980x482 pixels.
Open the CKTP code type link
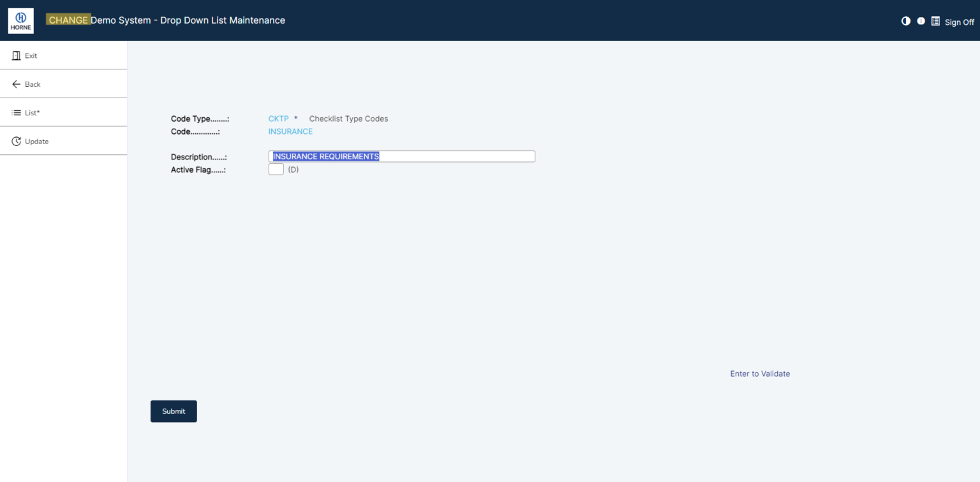point(278,119)
